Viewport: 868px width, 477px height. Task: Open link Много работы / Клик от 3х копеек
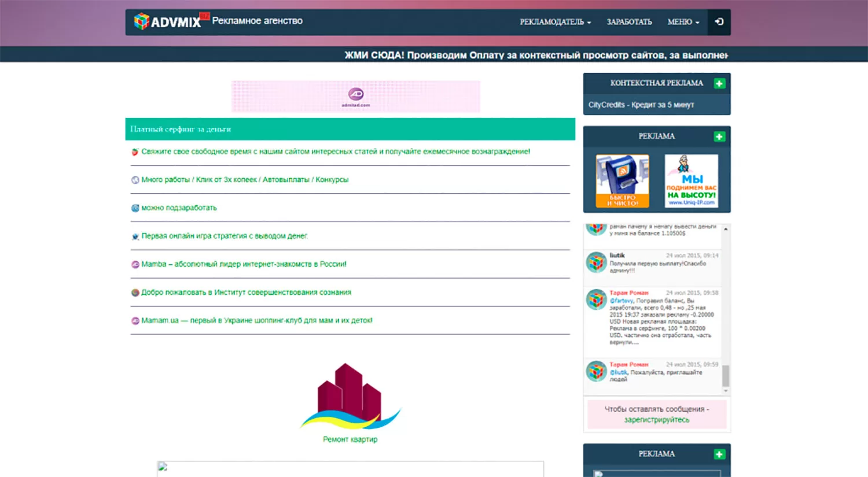coord(245,180)
